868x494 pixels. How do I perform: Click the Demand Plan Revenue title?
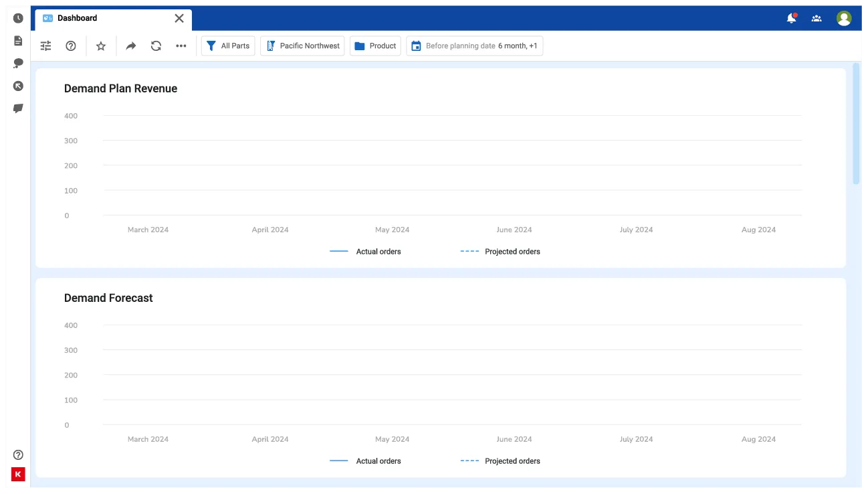[x=120, y=88]
